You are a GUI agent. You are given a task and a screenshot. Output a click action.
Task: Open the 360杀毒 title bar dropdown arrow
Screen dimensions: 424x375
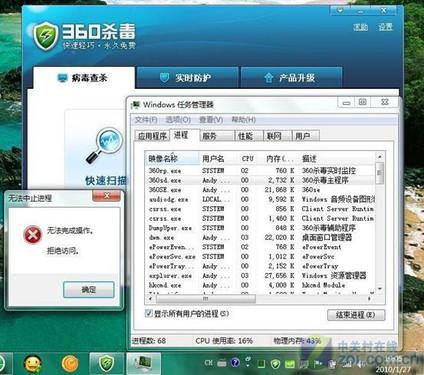(340, 10)
